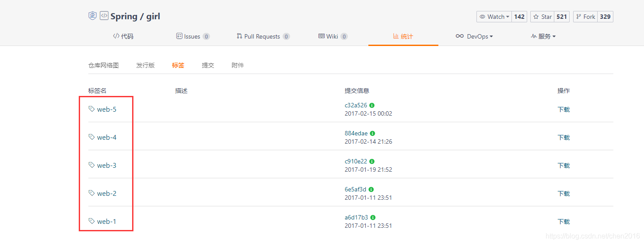Image resolution: width=644 pixels, height=244 pixels.
Task: Open the girl repository link
Action: 153,17
